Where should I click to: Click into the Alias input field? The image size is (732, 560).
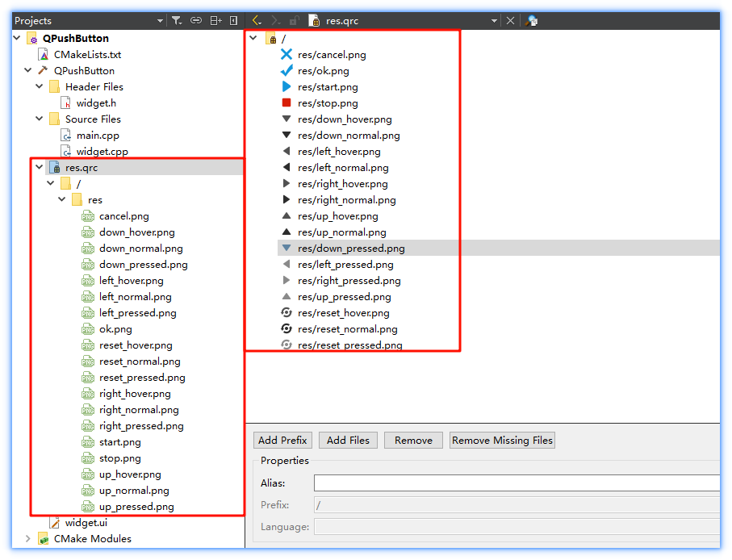(x=517, y=483)
